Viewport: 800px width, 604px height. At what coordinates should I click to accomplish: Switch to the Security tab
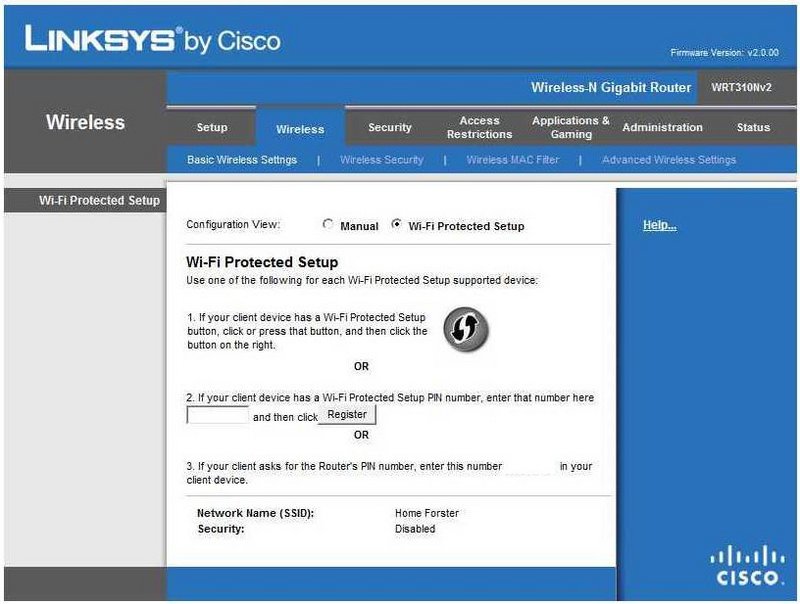[390, 127]
